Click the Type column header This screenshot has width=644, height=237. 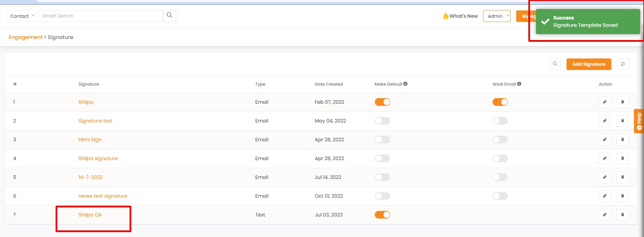[260, 84]
